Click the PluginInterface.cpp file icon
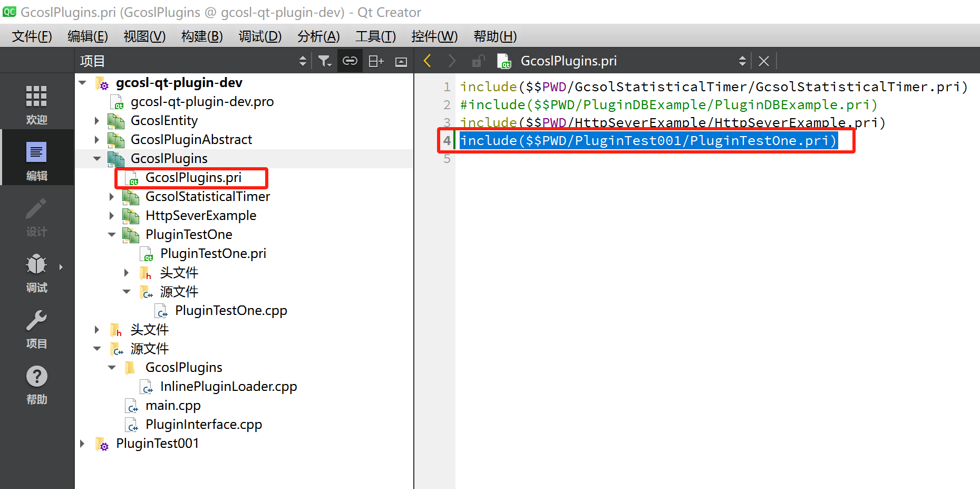This screenshot has width=980, height=489. (x=132, y=425)
